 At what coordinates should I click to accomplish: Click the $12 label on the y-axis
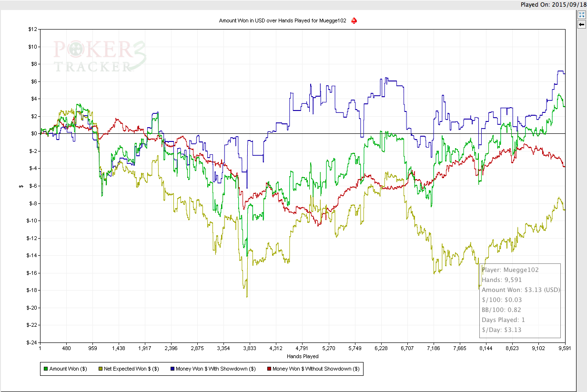(32, 30)
